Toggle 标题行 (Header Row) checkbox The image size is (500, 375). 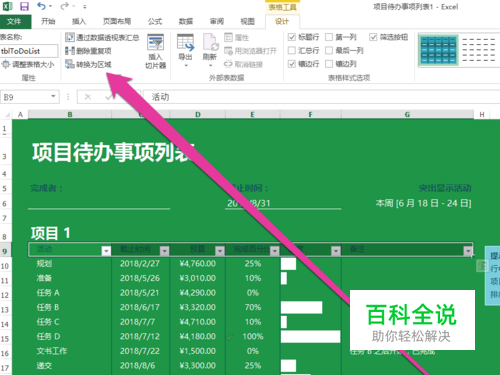[x=292, y=37]
